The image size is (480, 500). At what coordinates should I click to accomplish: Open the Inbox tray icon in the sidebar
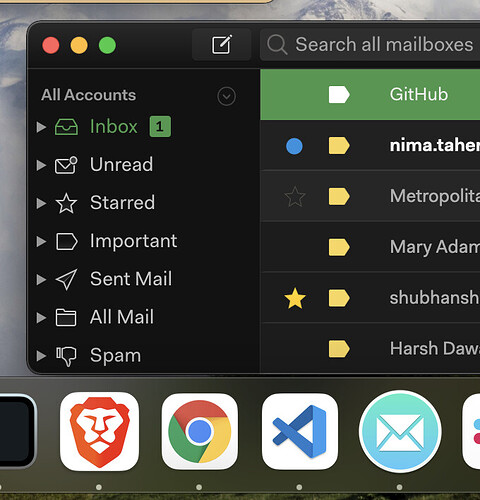pyautogui.click(x=66, y=127)
